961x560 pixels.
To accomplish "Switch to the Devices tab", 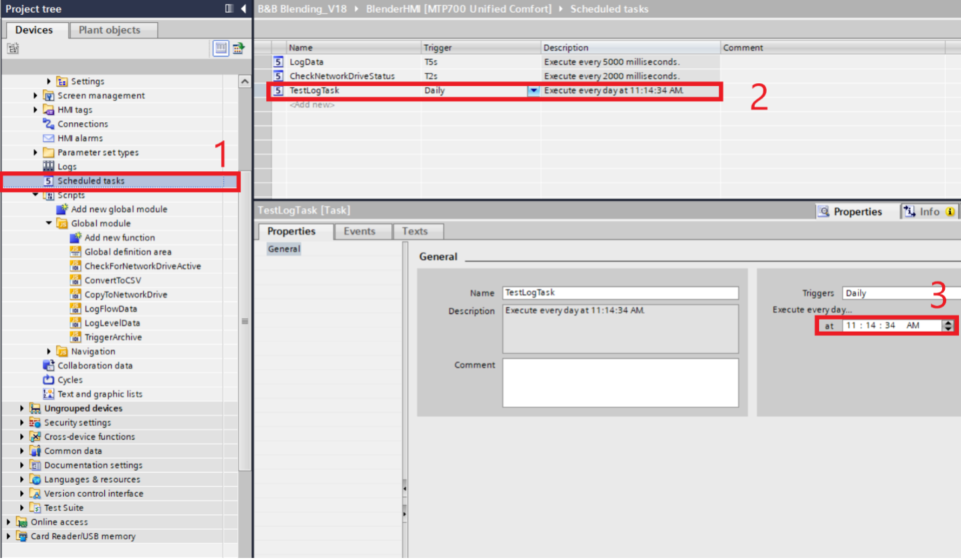I will 34,30.
